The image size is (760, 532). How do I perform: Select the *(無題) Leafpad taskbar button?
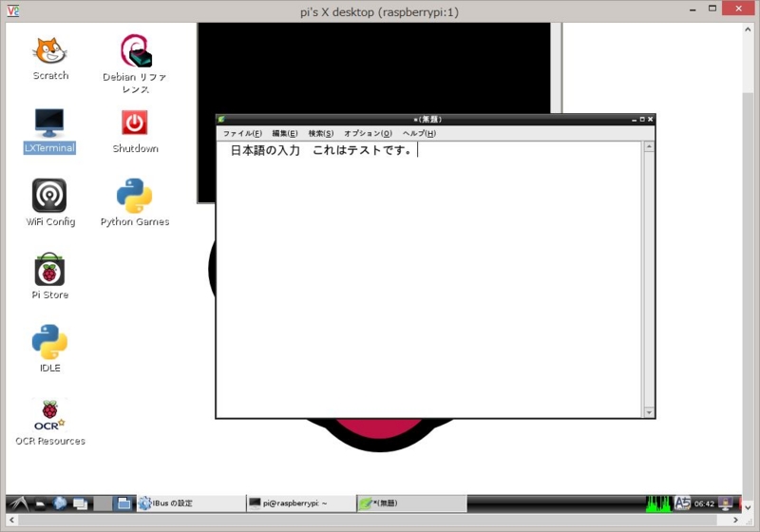411,503
